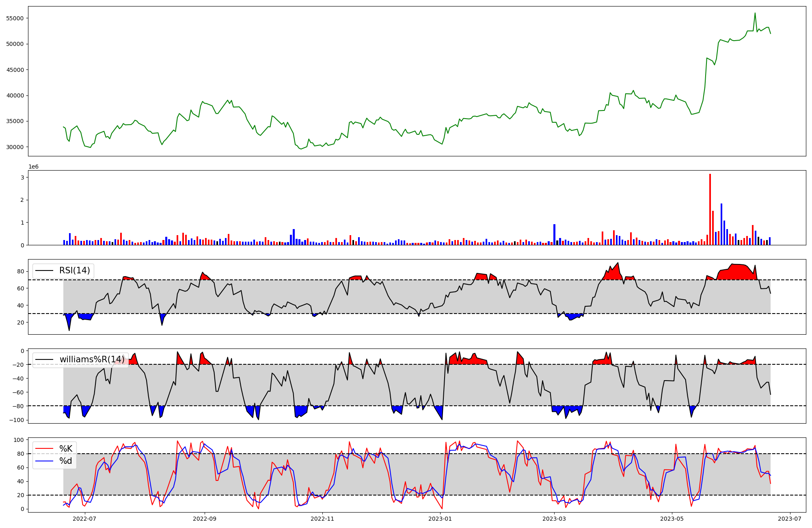Click the 30000 price axis tick label

coord(15,147)
